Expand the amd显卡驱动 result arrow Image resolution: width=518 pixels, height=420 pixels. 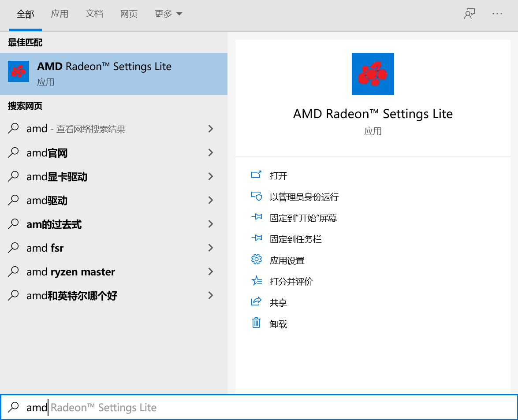210,176
